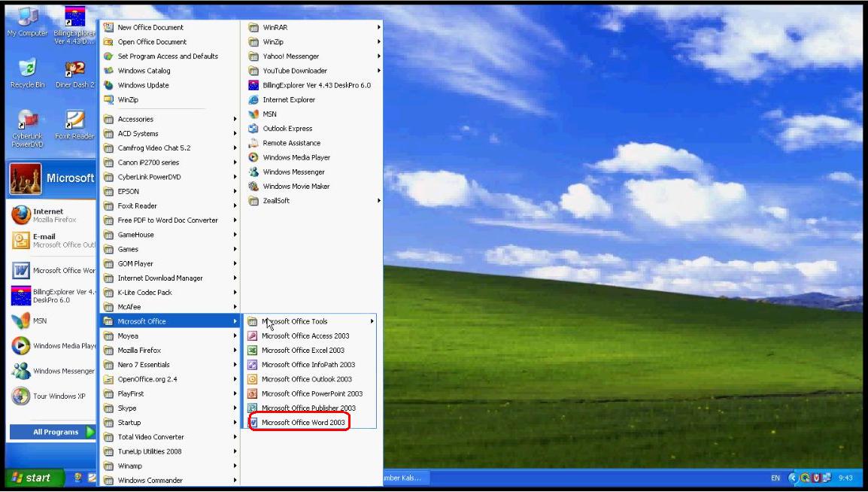This screenshot has height=492, width=868.
Task: Click the Tour Windows XP icon
Action: click(x=20, y=396)
